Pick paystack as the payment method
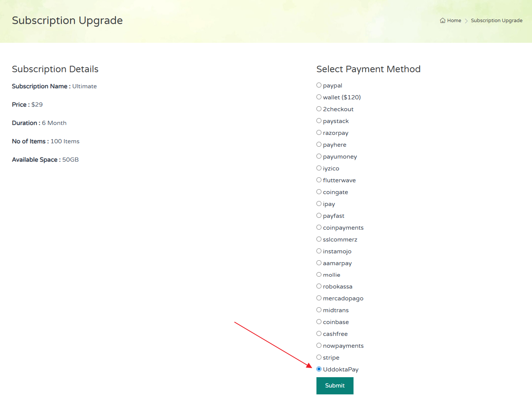Image resolution: width=532 pixels, height=407 pixels. 319,121
